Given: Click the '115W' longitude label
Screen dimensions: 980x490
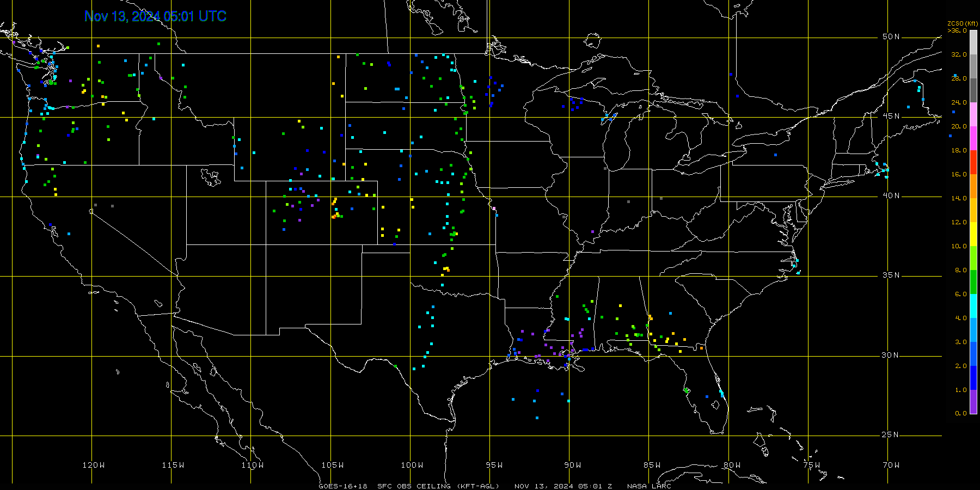Looking at the screenshot, I should coord(173,465).
